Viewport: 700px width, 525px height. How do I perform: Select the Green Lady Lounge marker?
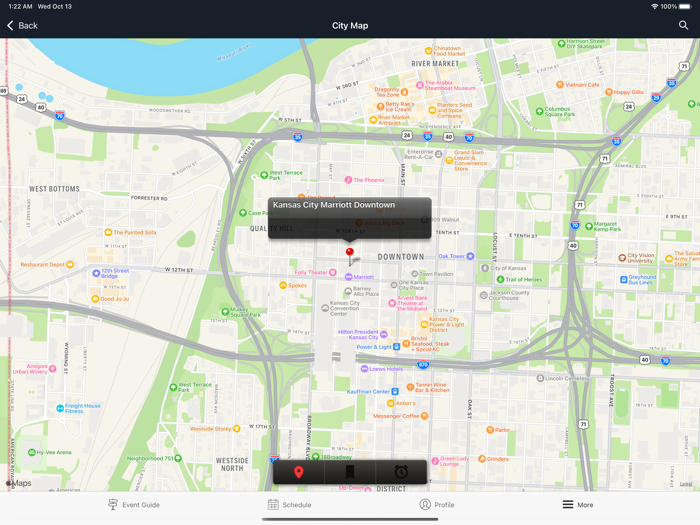[435, 461]
